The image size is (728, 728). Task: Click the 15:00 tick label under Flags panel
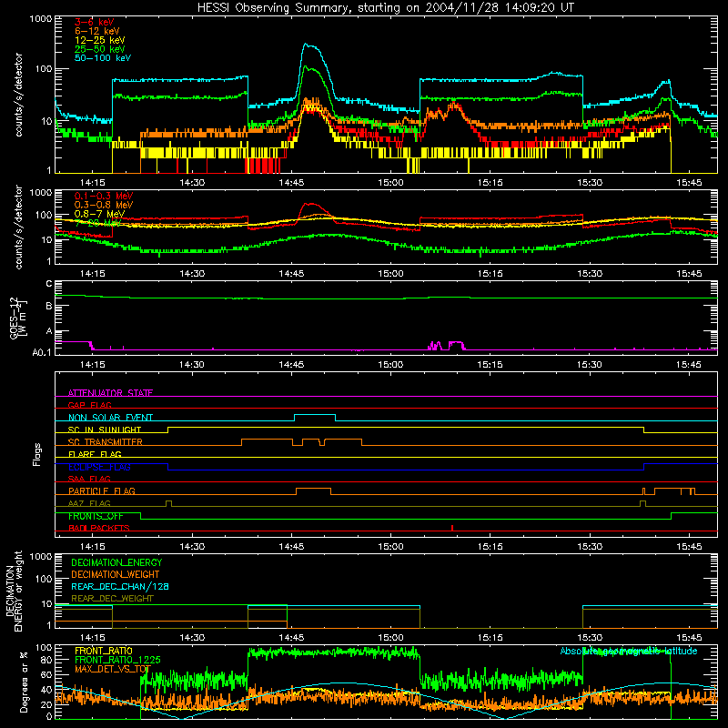pyautogui.click(x=390, y=546)
